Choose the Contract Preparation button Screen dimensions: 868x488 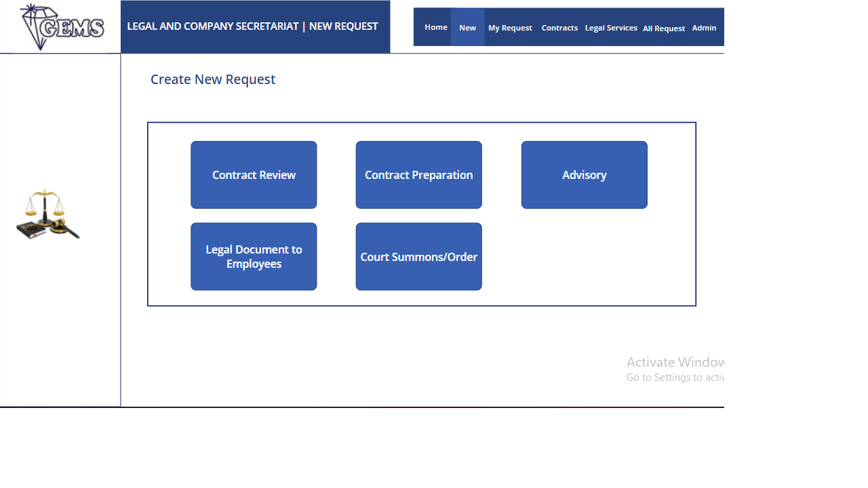click(x=419, y=175)
